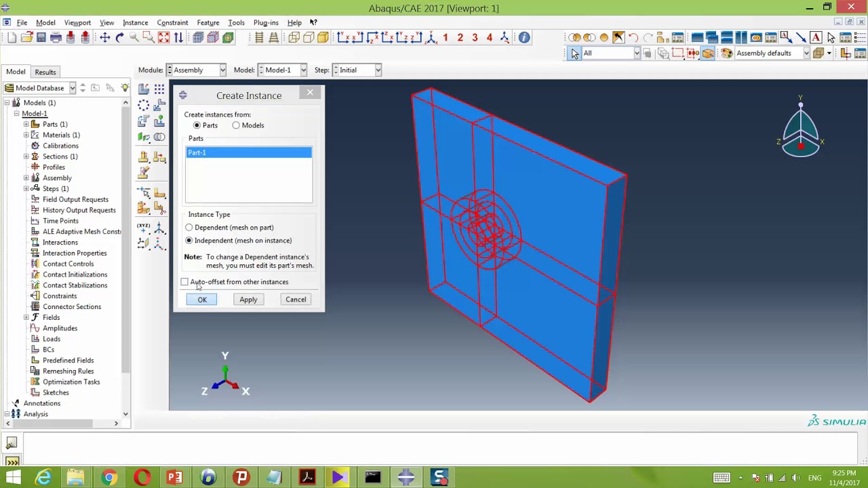
Task: Click the Merge/Cut Instances tool icon
Action: pos(159,137)
